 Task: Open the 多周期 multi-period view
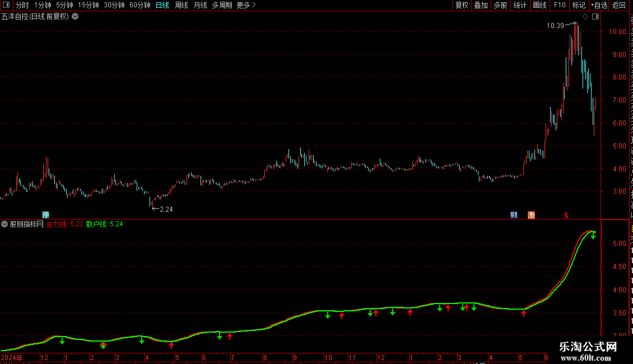(222, 5)
